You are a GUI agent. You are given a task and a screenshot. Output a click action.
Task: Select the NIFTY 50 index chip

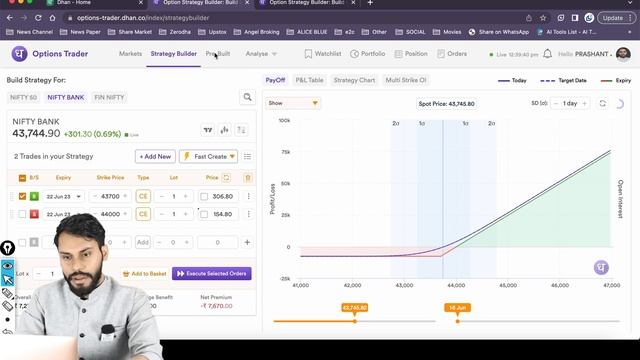pos(24,97)
